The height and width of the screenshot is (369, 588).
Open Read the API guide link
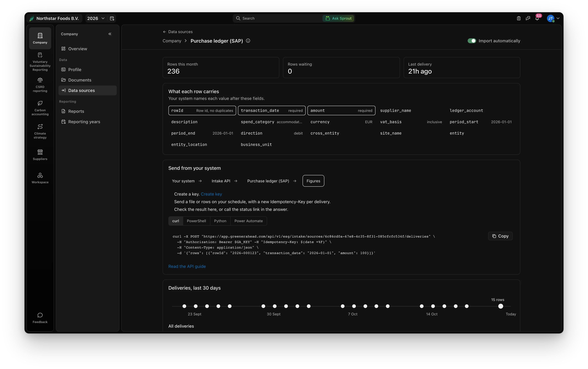tap(187, 266)
